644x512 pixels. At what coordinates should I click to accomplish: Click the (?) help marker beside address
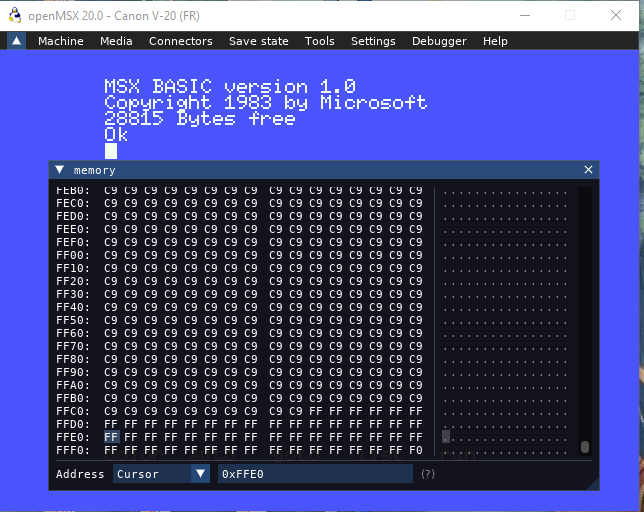428,474
